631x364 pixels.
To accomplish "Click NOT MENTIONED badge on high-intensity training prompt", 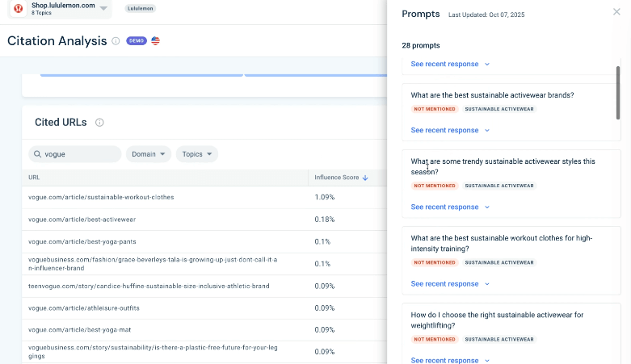I will coord(435,262).
